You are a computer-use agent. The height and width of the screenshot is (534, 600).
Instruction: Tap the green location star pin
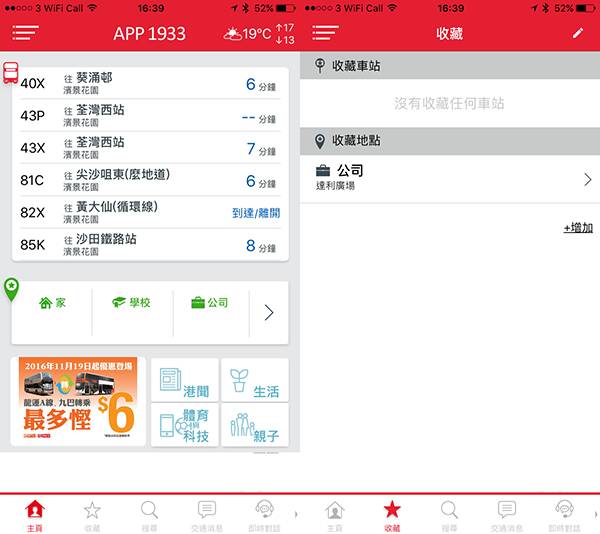[x=11, y=289]
